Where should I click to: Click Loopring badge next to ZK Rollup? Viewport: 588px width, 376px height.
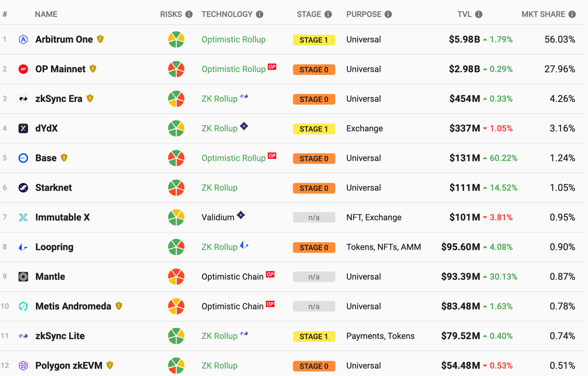pos(244,245)
